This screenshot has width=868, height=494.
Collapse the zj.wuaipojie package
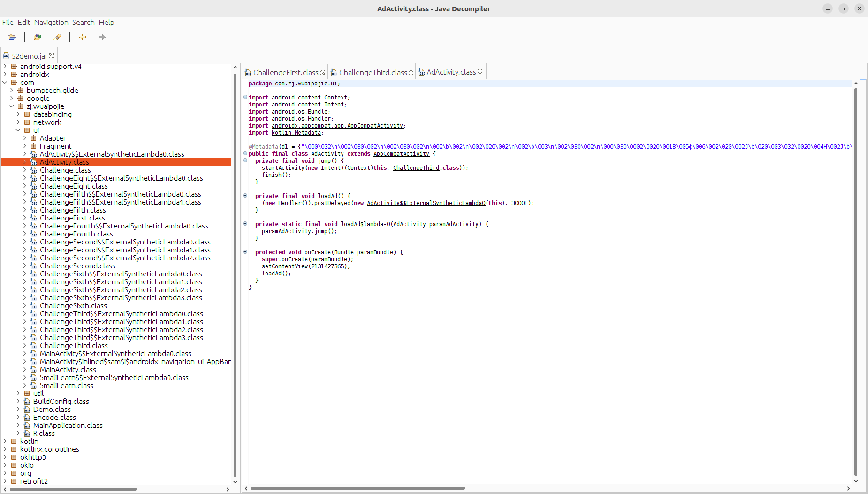click(12, 106)
